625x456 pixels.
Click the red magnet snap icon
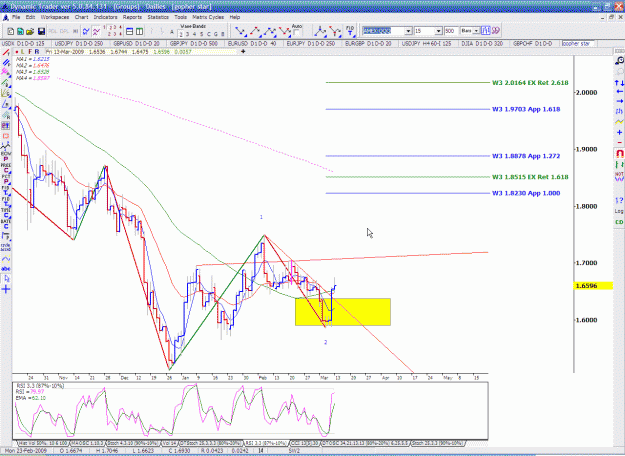619,153
